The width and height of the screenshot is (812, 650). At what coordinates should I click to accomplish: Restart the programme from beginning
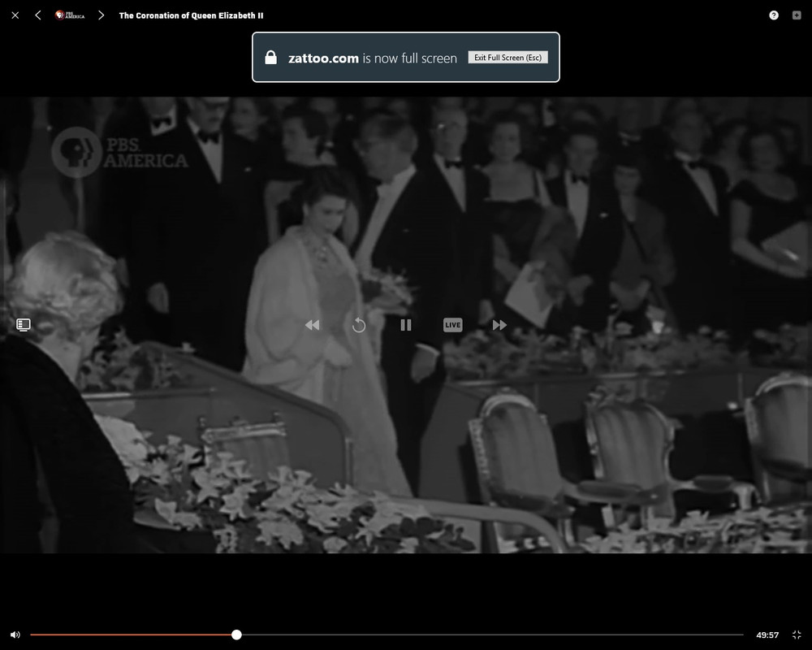pos(359,325)
